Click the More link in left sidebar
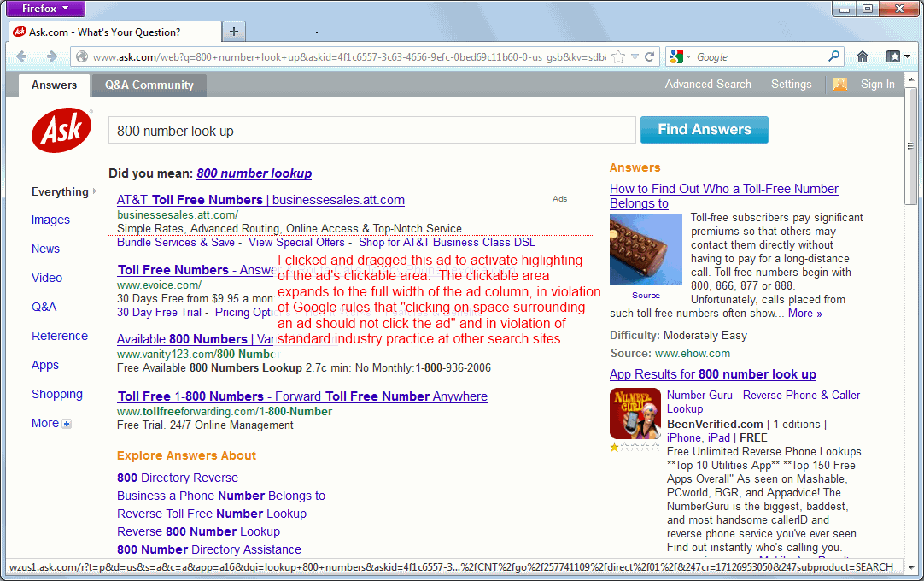Viewport: 924px width, 581px height. coord(44,424)
